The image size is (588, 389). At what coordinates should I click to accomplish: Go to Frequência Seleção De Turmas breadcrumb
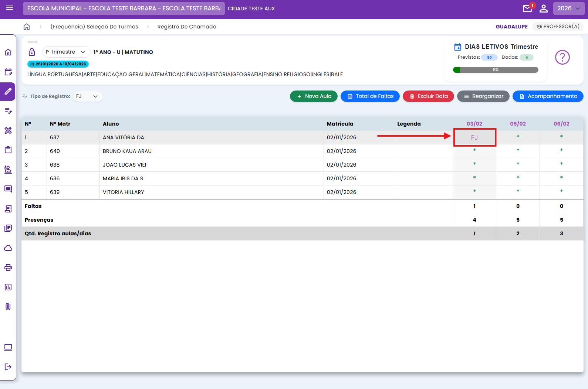click(x=94, y=27)
